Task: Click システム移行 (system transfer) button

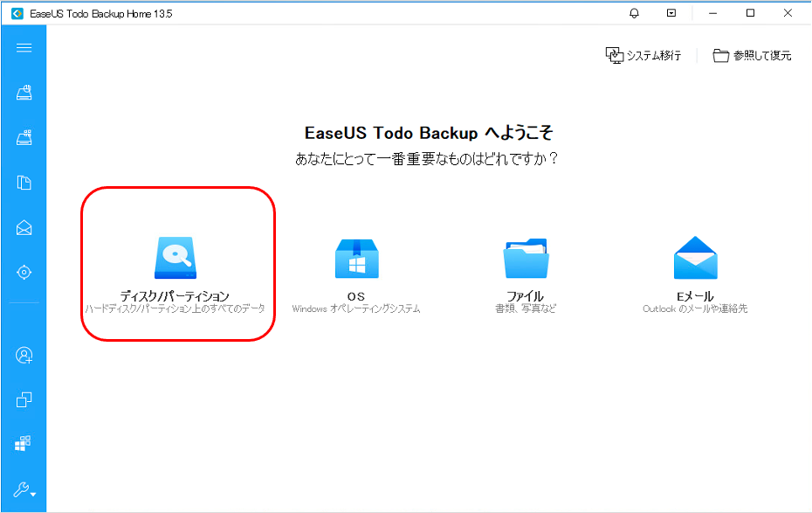Action: point(643,55)
